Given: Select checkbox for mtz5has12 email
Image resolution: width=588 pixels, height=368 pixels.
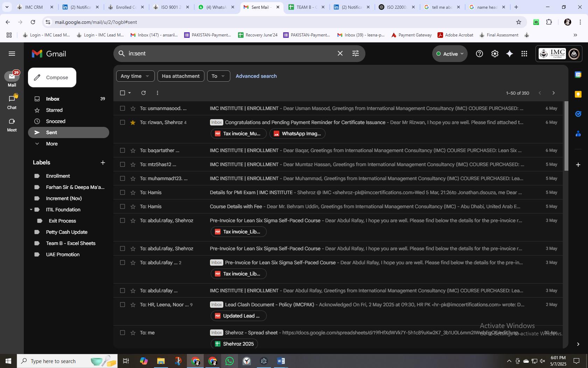Looking at the screenshot, I should [x=122, y=164].
